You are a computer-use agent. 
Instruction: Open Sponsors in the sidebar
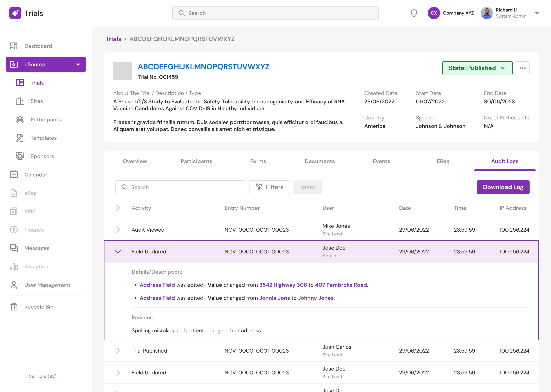tap(42, 156)
